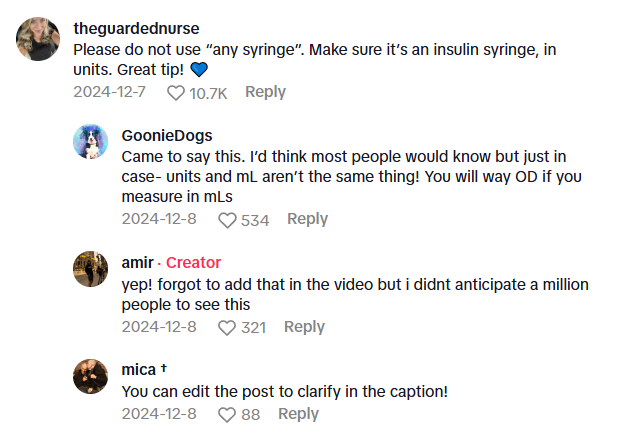Image resolution: width=618 pixels, height=436 pixels.
Task: Open GoonieDogs username link
Action: (166, 136)
